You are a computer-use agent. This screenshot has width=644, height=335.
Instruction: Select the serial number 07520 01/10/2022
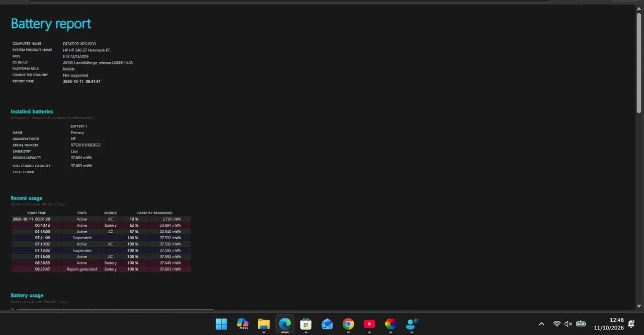[x=86, y=145]
